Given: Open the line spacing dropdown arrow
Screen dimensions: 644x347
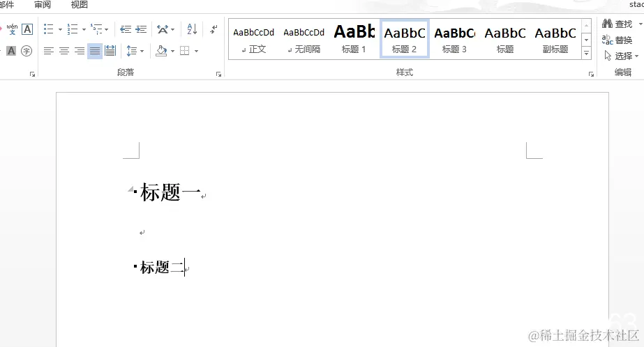Looking at the screenshot, I should click(x=142, y=52).
